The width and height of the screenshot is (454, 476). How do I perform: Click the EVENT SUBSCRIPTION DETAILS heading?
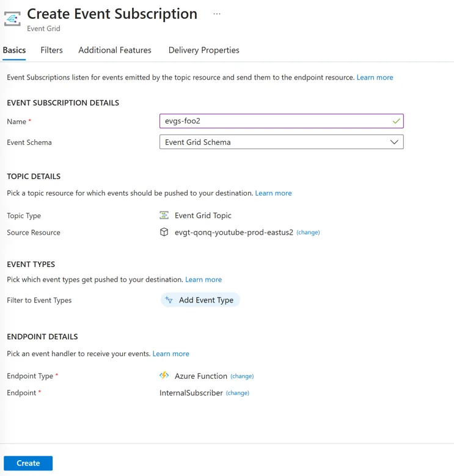point(63,103)
